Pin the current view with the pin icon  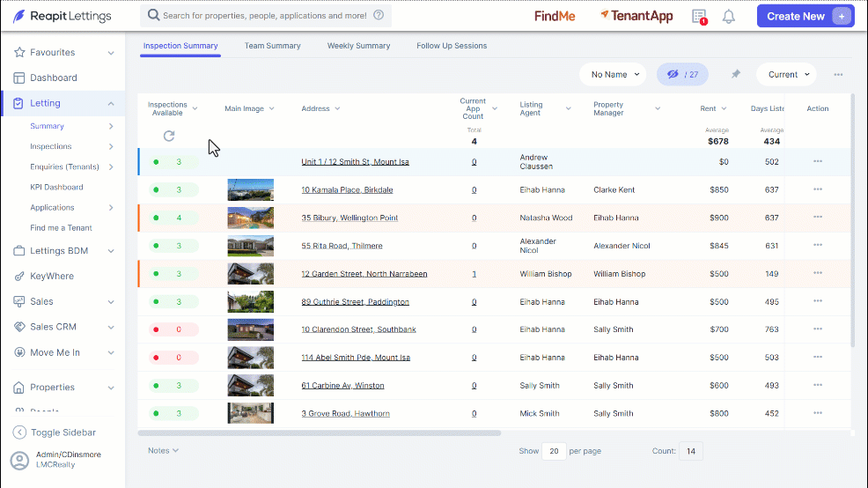[735, 74]
